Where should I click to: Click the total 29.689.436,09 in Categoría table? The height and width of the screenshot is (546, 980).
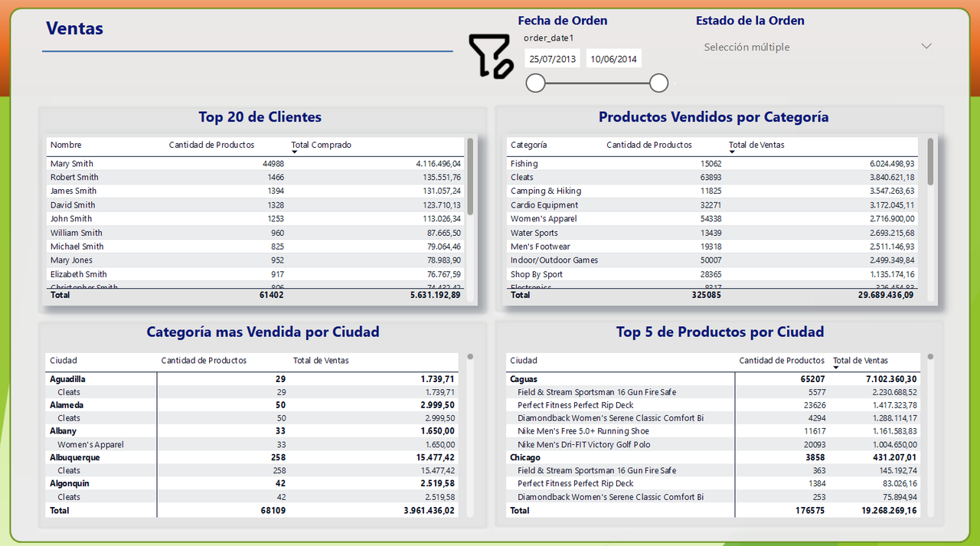point(886,295)
